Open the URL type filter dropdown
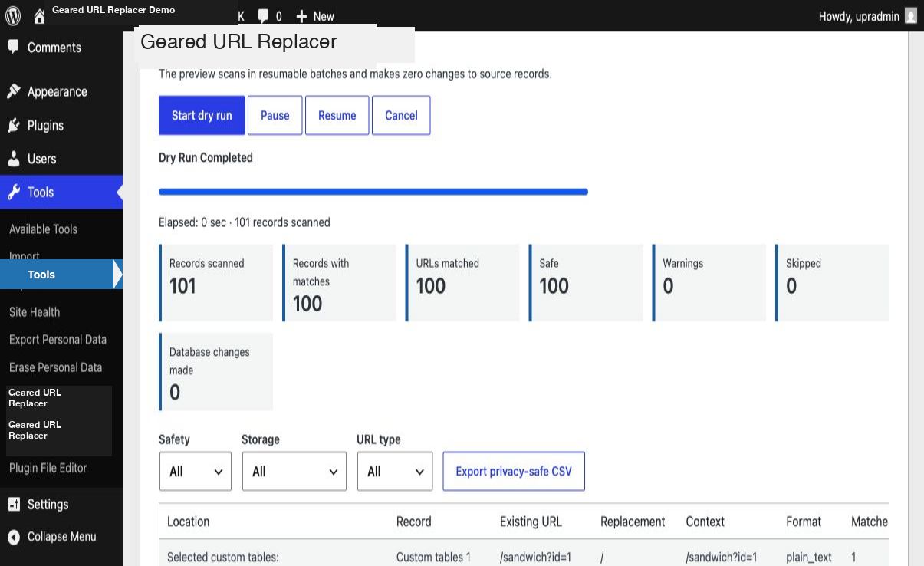The image size is (924, 566). click(x=395, y=471)
